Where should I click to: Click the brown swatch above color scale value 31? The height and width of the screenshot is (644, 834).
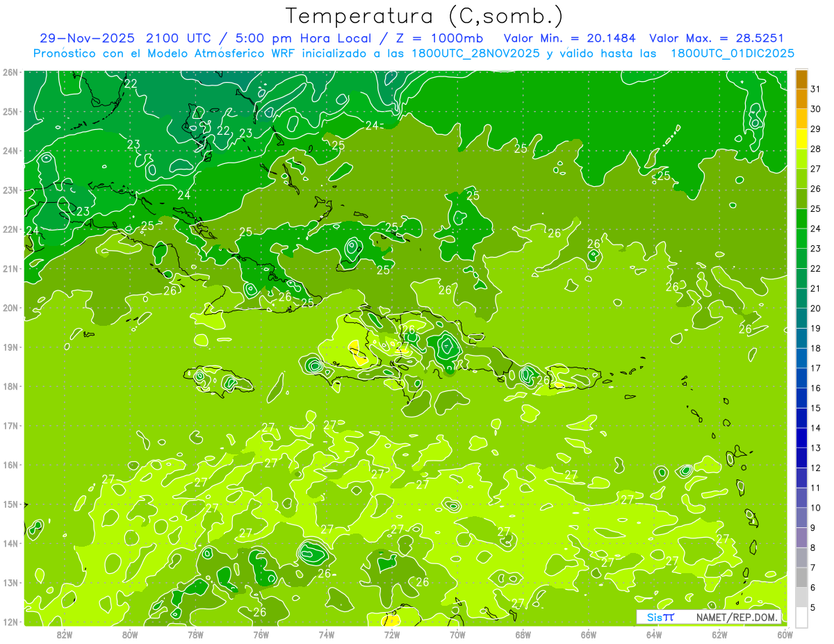click(801, 79)
